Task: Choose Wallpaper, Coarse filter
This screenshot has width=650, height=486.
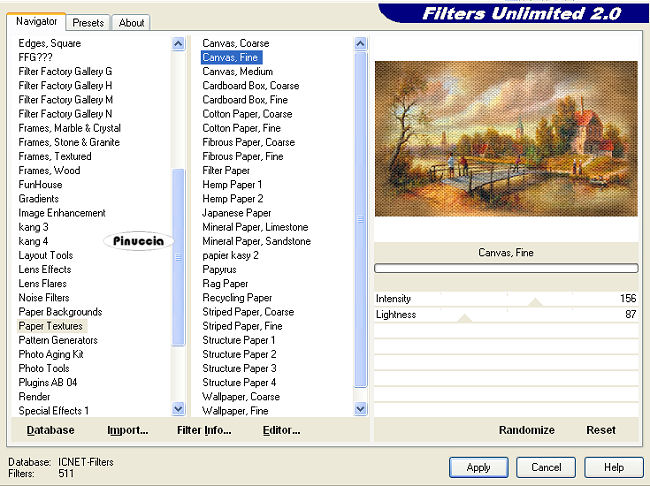Action: (x=241, y=396)
